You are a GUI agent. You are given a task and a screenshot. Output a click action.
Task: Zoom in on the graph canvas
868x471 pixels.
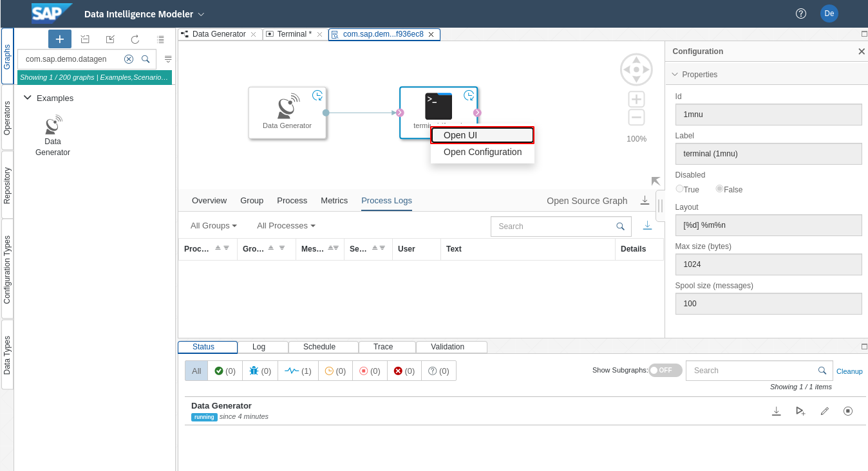tap(636, 99)
